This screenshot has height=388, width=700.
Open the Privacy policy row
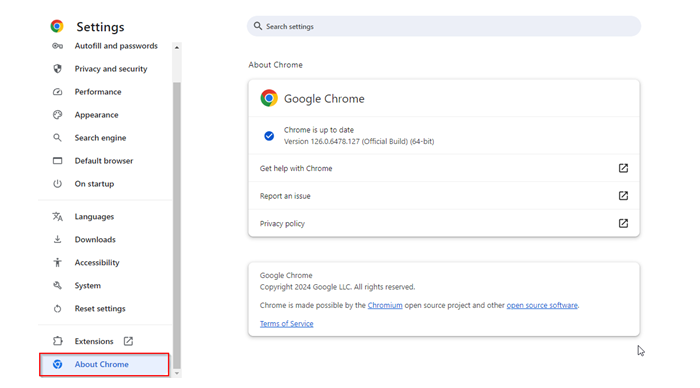[444, 223]
